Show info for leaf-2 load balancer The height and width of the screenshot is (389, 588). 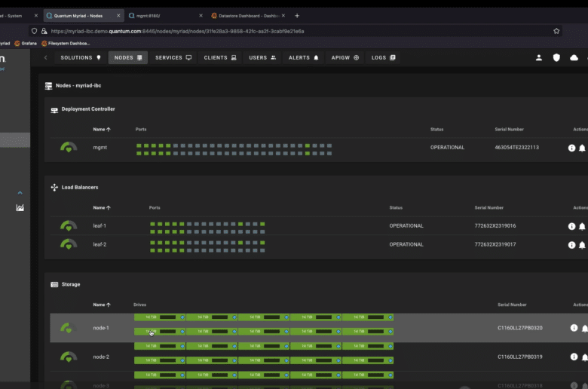pos(571,245)
